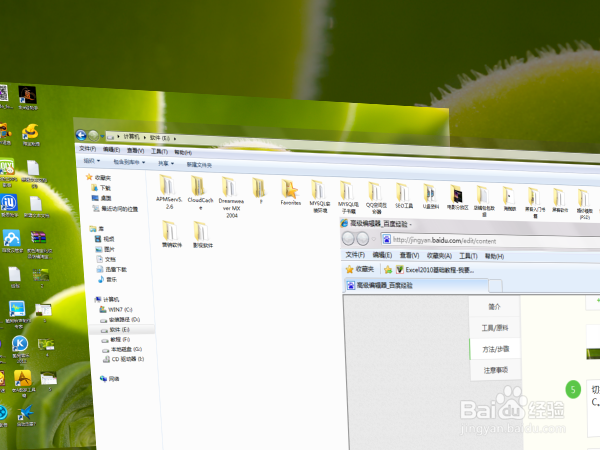Open the SEO工具 folder
The image size is (600, 450).
[404, 196]
